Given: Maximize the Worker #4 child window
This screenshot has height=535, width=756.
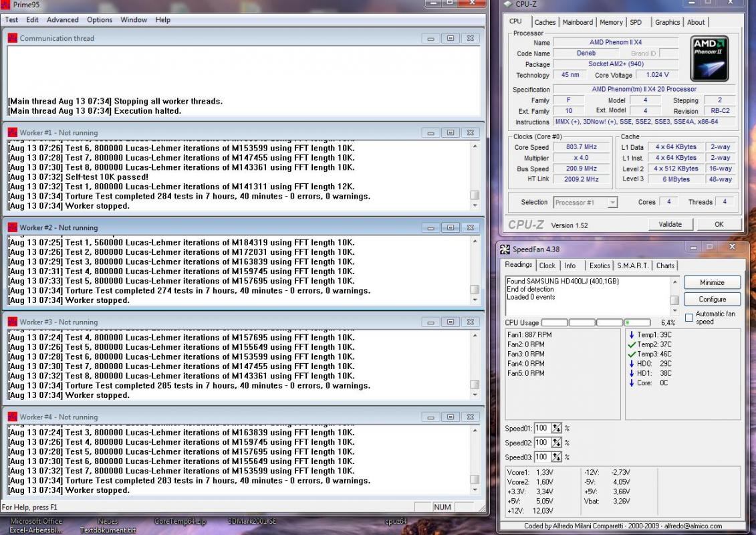Looking at the screenshot, I should pyautogui.click(x=451, y=417).
